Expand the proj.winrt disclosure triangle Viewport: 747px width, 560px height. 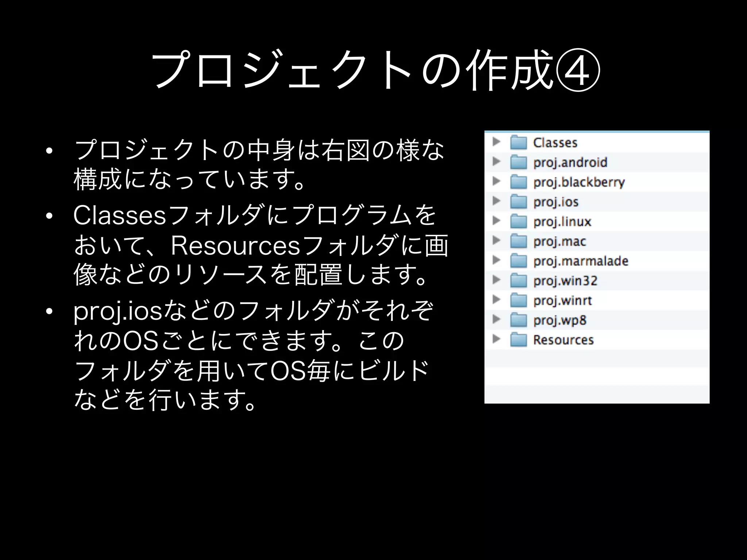click(x=496, y=299)
